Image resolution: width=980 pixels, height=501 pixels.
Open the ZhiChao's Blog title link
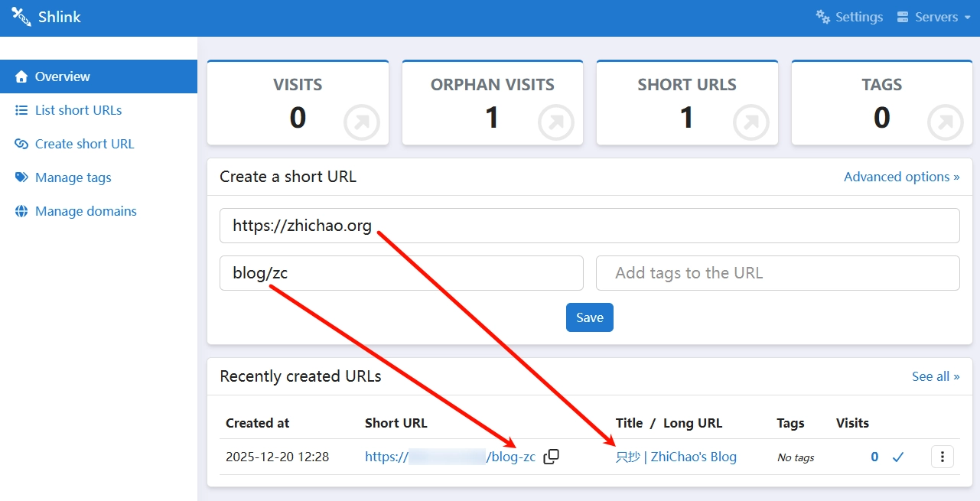click(676, 457)
